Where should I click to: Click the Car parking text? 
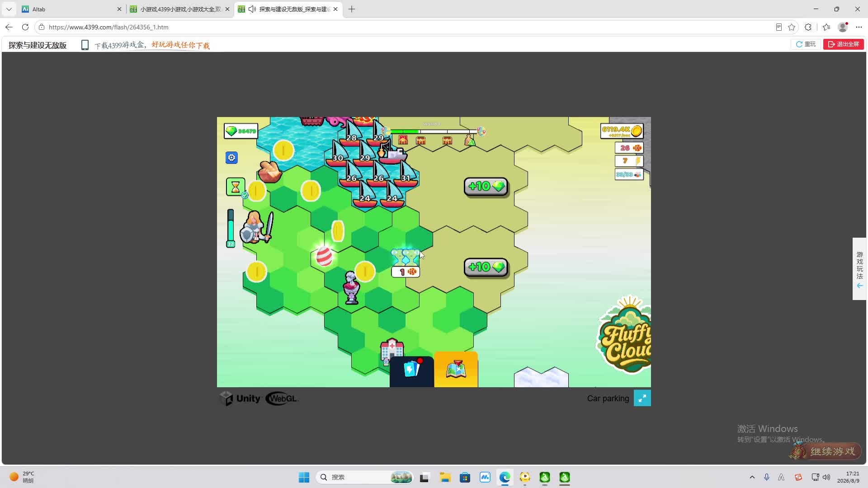[608, 399]
